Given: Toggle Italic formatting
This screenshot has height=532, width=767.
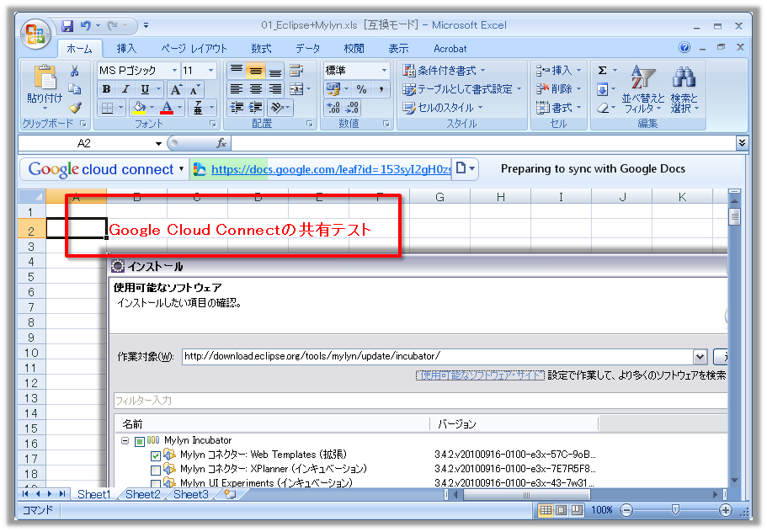Looking at the screenshot, I should (125, 89).
